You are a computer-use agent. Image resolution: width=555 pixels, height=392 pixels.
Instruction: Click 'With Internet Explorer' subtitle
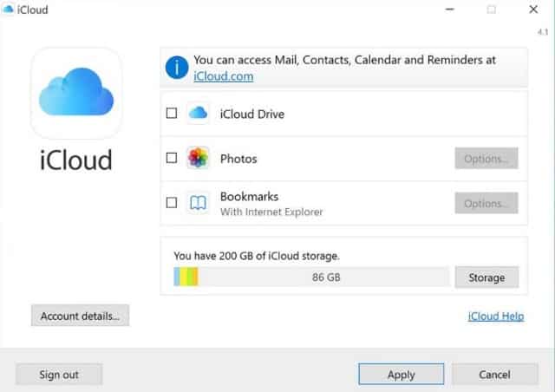(271, 212)
